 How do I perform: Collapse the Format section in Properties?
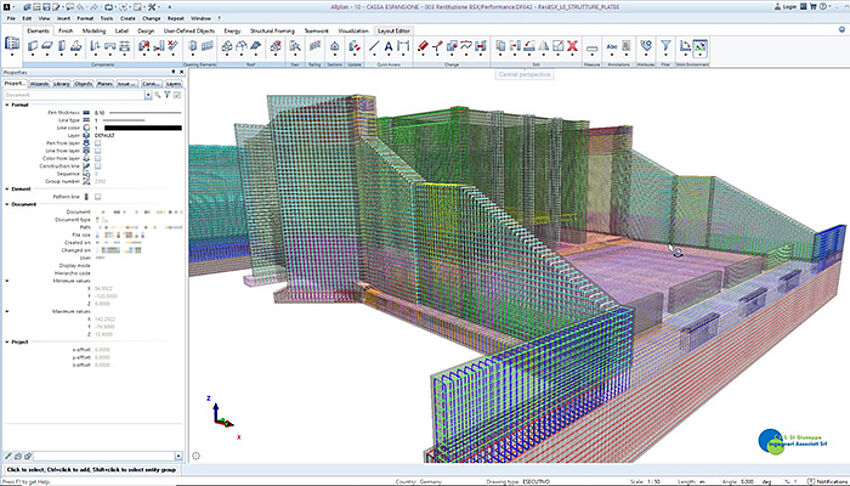(x=5, y=104)
